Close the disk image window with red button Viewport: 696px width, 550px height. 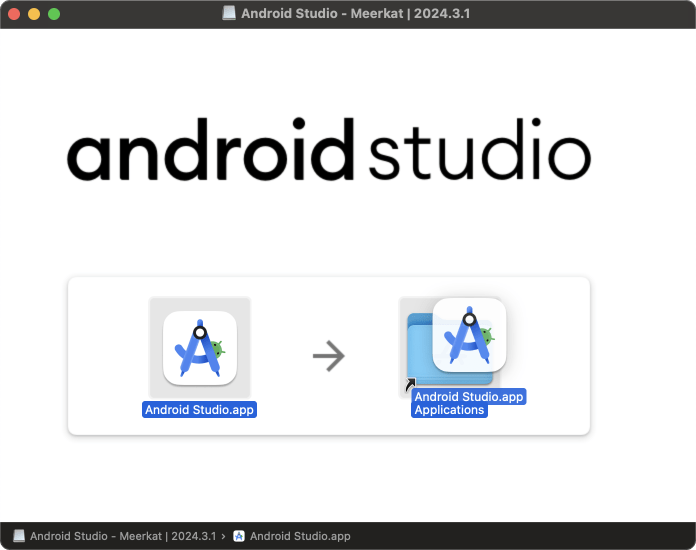(14, 14)
